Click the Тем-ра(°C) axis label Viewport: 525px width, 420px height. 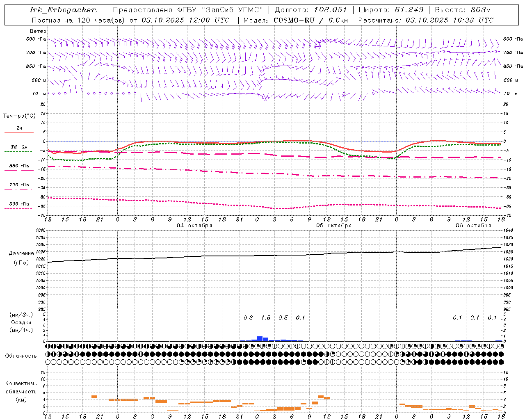19,116
